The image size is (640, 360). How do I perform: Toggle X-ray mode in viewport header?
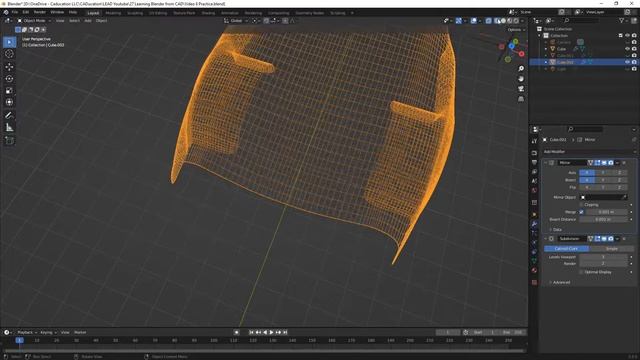[x=488, y=20]
